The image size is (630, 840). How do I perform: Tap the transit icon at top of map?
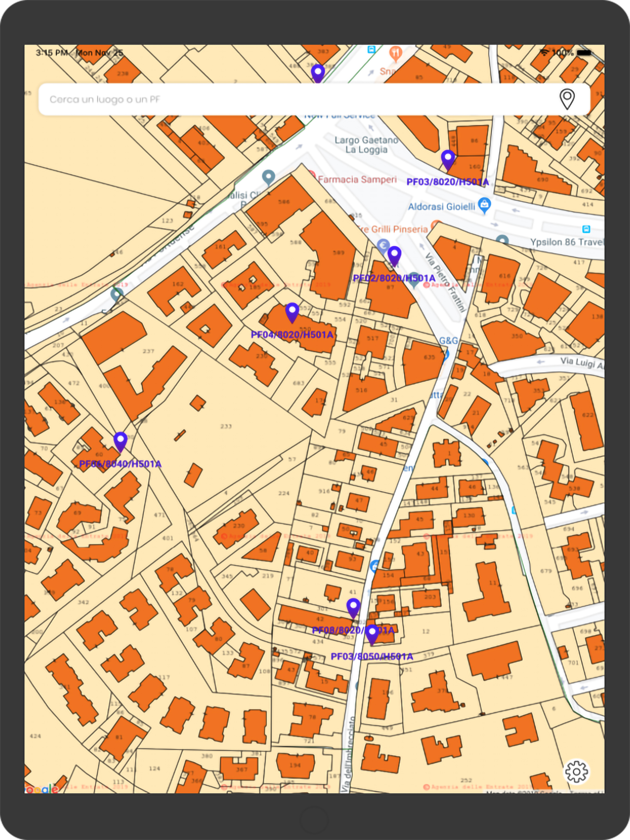tap(371, 50)
